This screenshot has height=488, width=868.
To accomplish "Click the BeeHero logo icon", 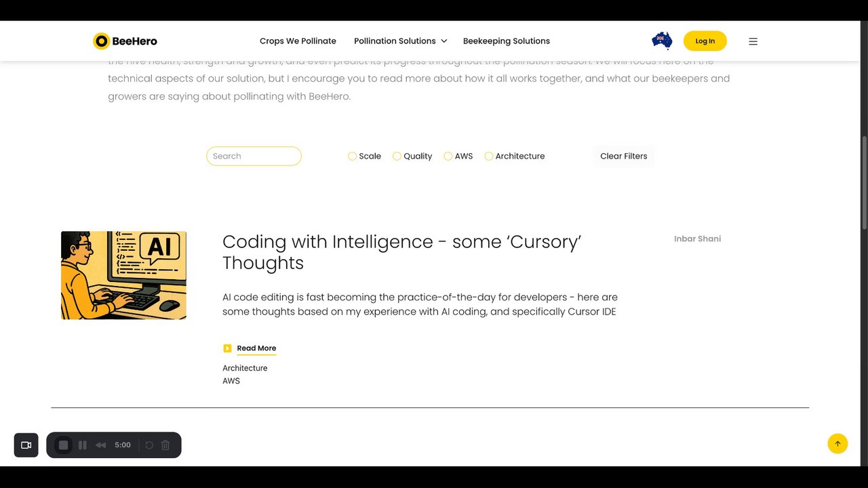I will 101,41.
